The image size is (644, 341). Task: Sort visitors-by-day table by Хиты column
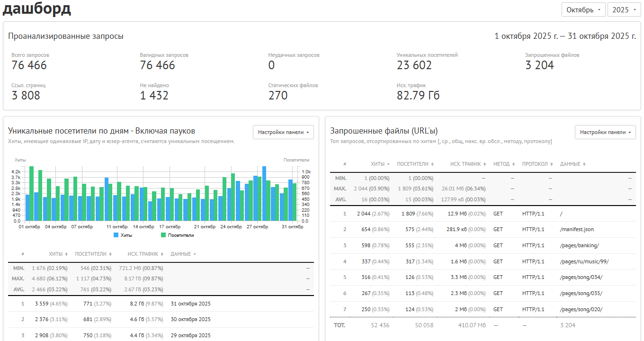coord(58,254)
